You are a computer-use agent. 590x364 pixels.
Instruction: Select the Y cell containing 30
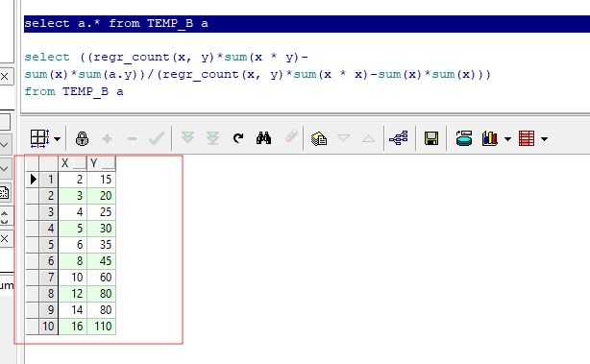pyautogui.click(x=101, y=229)
